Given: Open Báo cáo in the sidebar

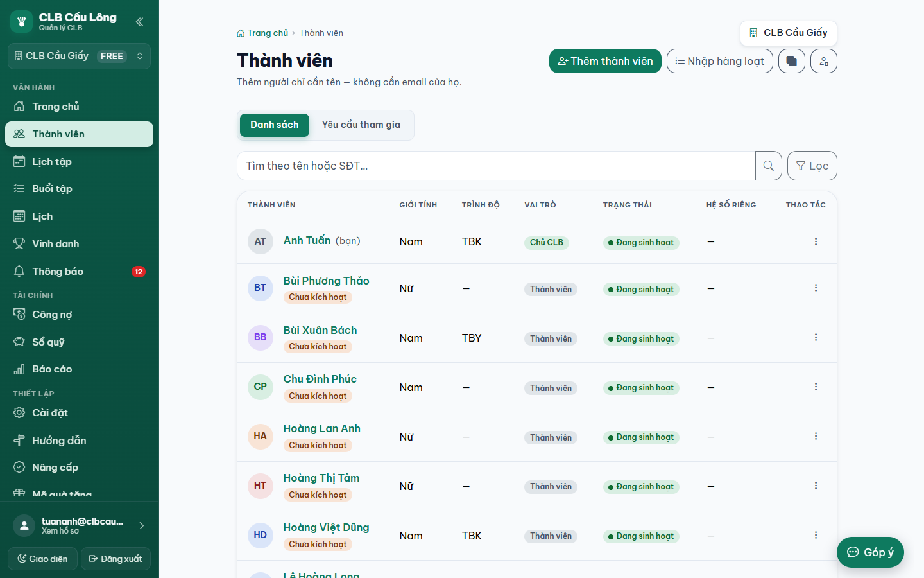Looking at the screenshot, I should click(x=80, y=369).
